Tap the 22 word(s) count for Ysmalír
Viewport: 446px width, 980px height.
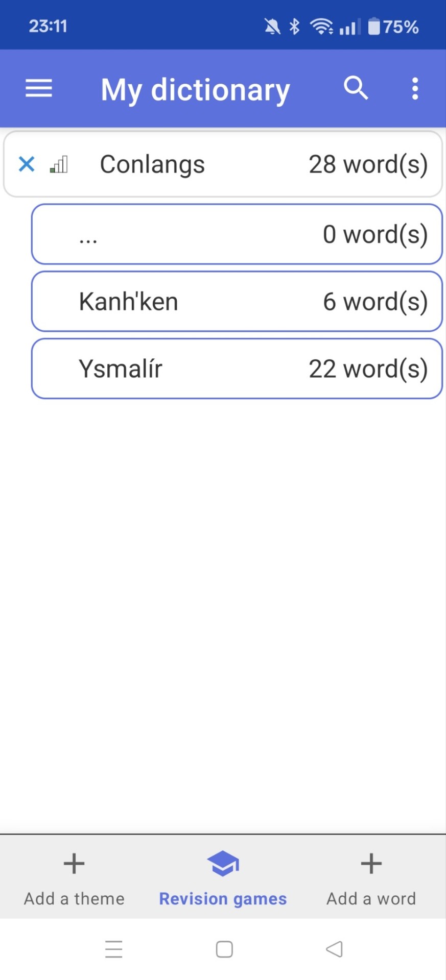pos(368,369)
